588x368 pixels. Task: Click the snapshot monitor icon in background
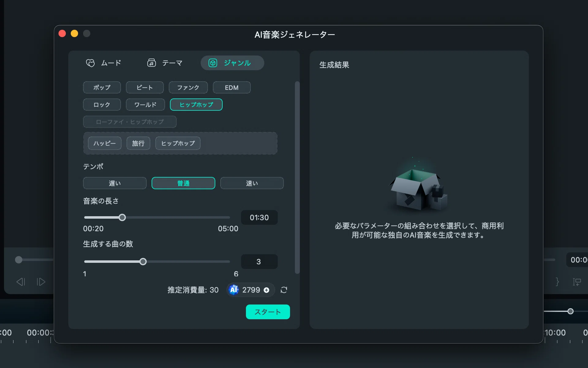click(577, 282)
